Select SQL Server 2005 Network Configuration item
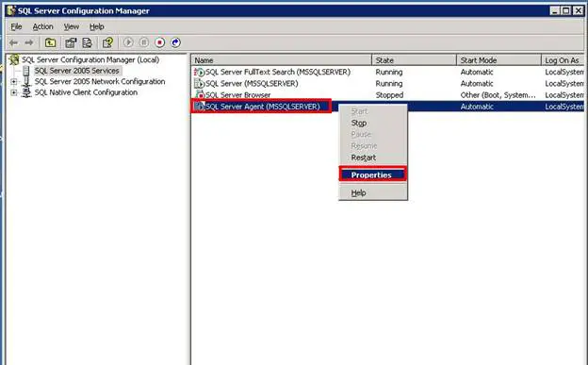588x365 pixels. click(100, 81)
